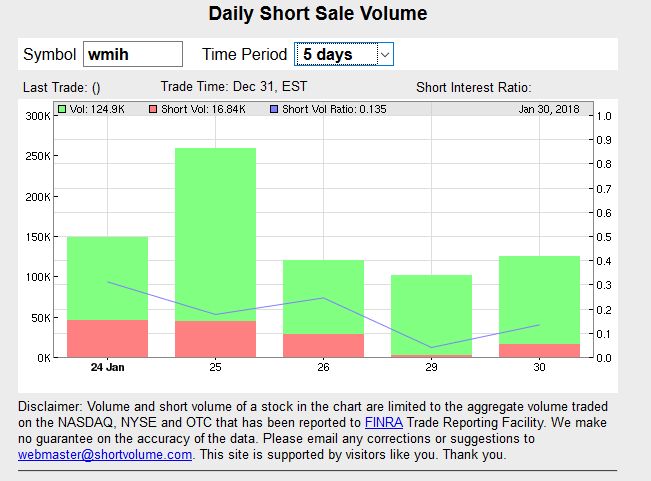Click the red short volume bar for Jan 30
Viewport: 651px width, 481px height.
point(540,350)
